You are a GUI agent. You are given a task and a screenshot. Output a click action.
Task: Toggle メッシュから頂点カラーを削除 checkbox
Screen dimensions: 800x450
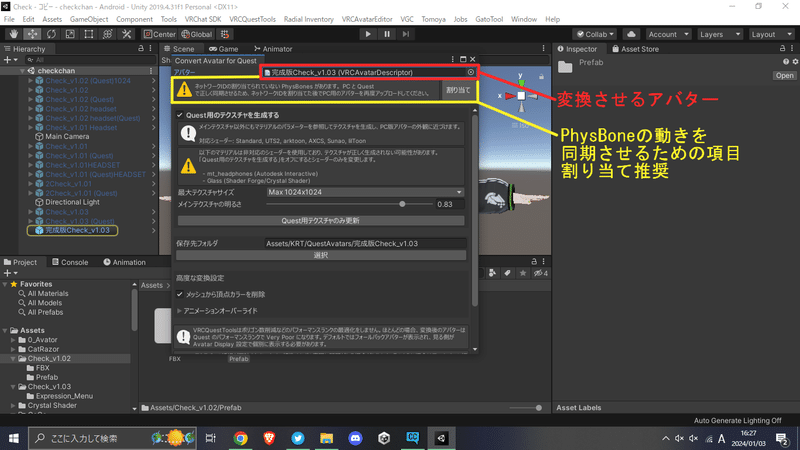(x=180, y=294)
